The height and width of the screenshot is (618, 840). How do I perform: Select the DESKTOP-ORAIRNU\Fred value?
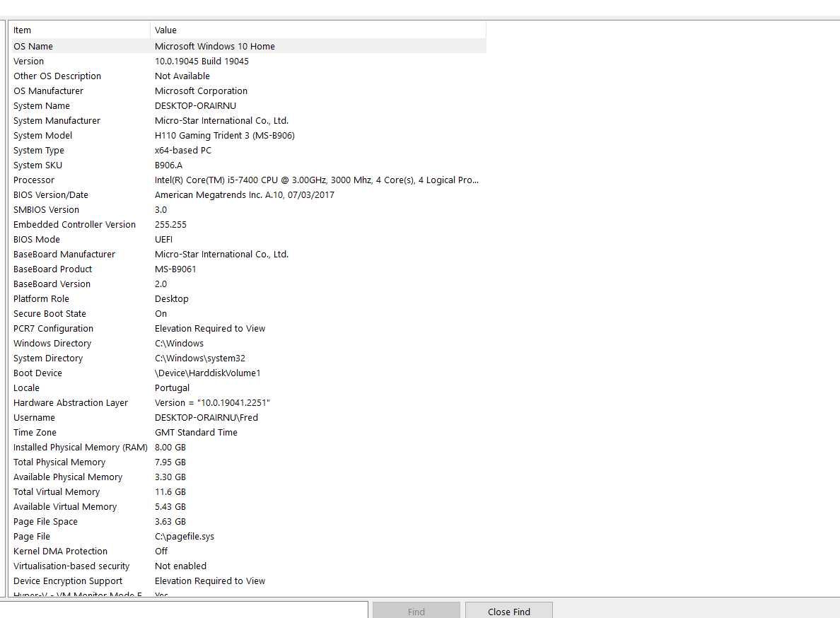coord(206,418)
